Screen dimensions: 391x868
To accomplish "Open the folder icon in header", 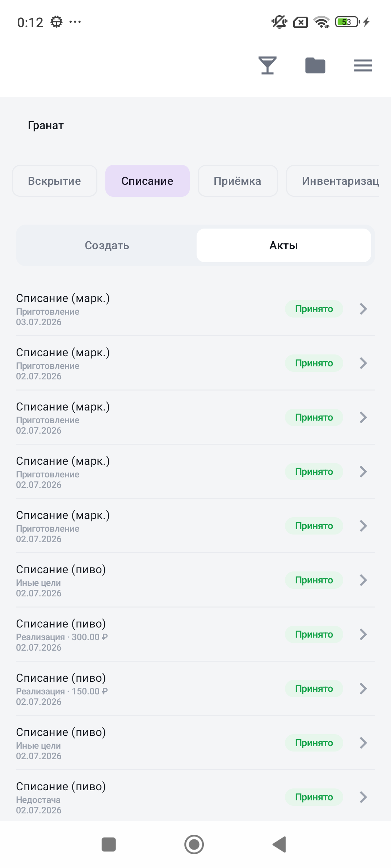I will pos(315,65).
